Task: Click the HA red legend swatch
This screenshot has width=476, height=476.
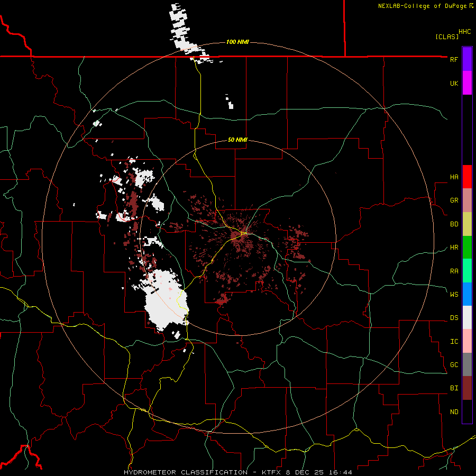Action: (467, 177)
